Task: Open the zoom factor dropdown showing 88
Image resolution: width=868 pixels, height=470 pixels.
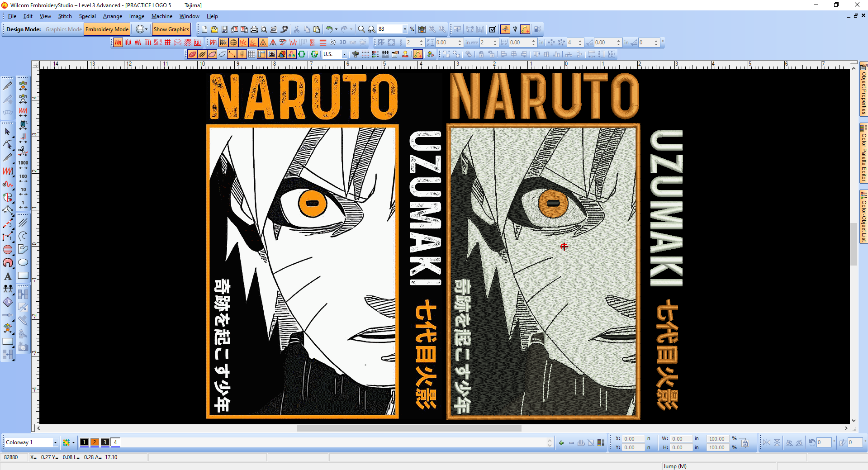Action: click(x=405, y=29)
